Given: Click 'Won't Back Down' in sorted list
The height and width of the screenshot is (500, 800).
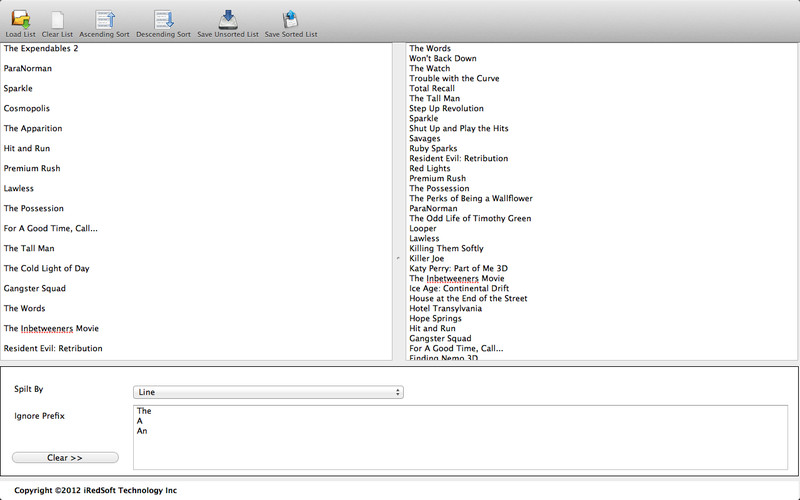Looking at the screenshot, I should tap(443, 58).
